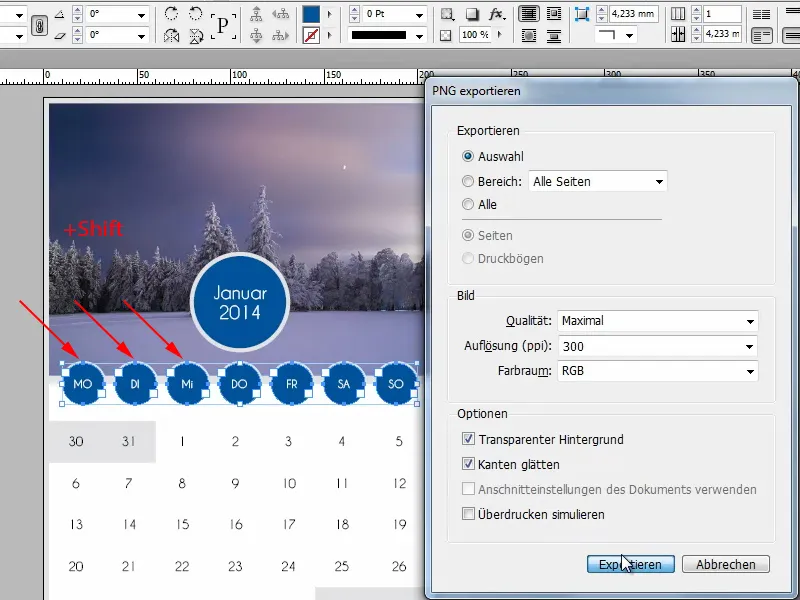Open the Alle Seiten range dropdown
Screen dimensions: 800x600
597,181
